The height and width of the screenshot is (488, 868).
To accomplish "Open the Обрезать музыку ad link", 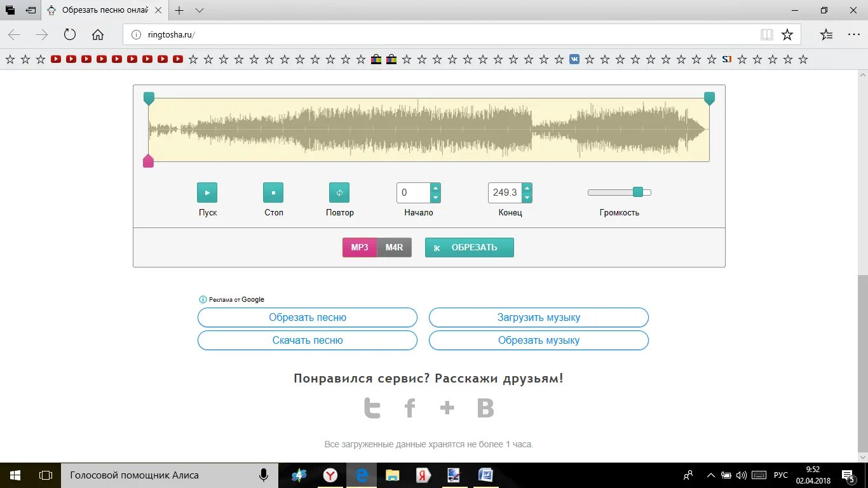I will [x=539, y=340].
